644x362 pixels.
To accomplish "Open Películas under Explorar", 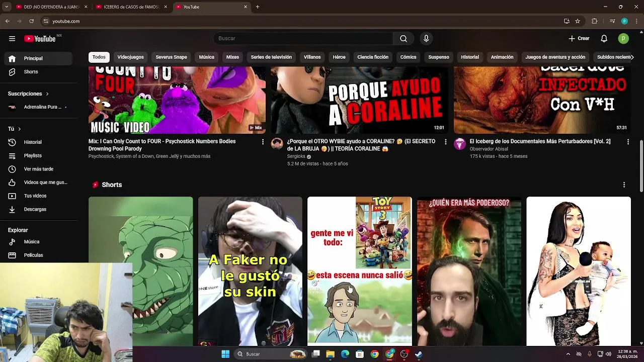I will coord(39,255).
